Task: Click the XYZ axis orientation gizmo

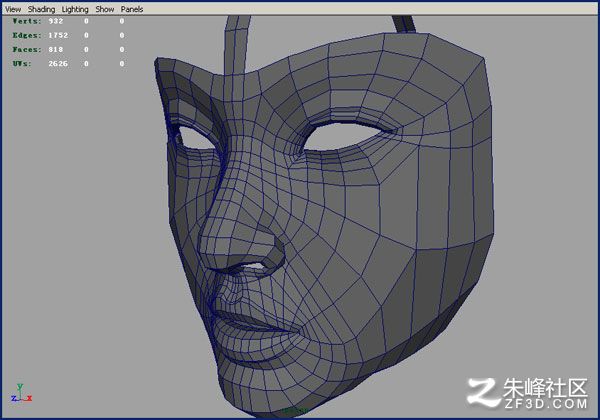Action: pos(21,393)
